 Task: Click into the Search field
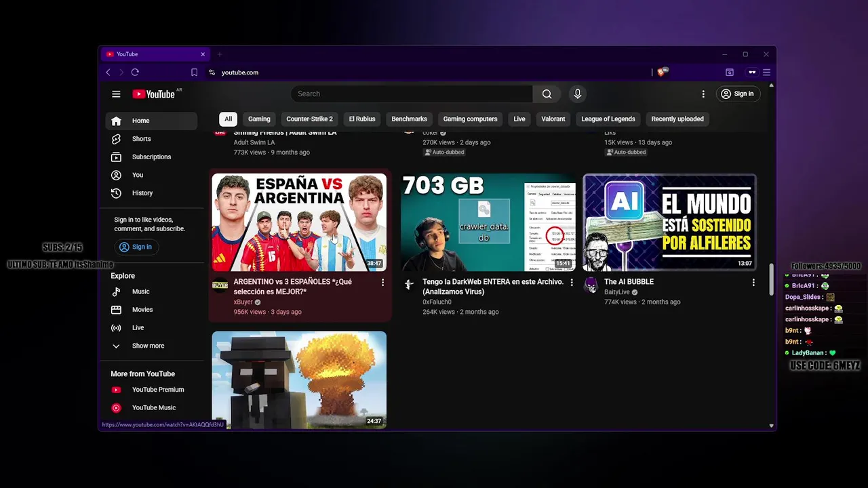pos(412,94)
